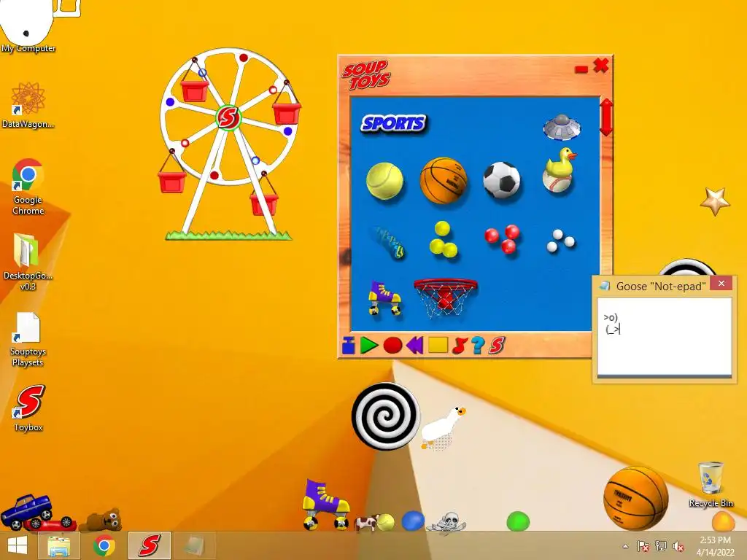Click the muted volume tray icon

pos(678,546)
